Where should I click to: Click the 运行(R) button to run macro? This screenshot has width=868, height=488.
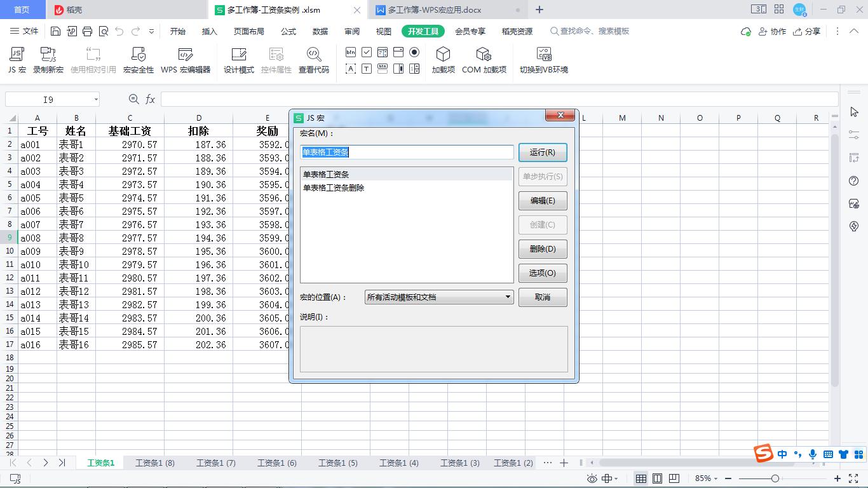(x=543, y=152)
